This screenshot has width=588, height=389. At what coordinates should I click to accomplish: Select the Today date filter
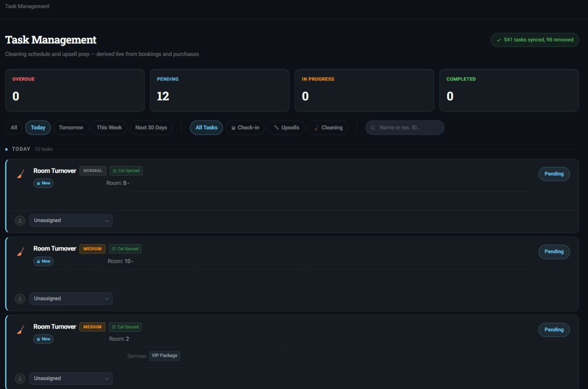coord(38,128)
